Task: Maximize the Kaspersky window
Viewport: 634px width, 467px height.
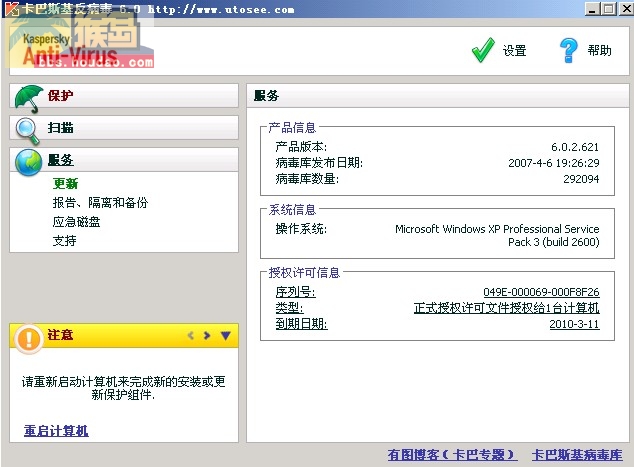Action: pyautogui.click(x=608, y=8)
